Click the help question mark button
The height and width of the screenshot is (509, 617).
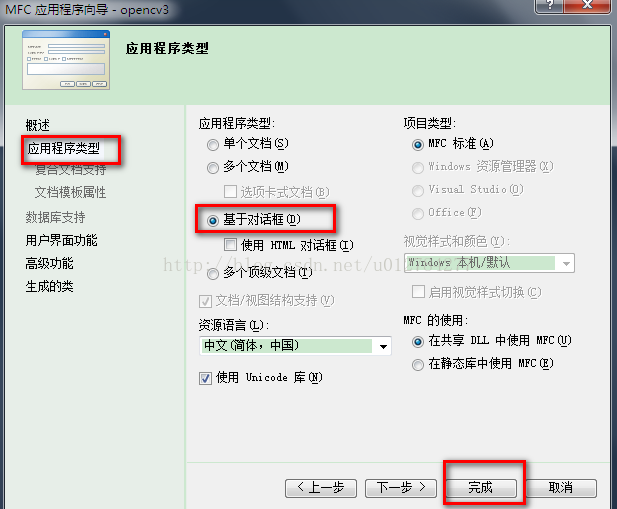(549, 6)
